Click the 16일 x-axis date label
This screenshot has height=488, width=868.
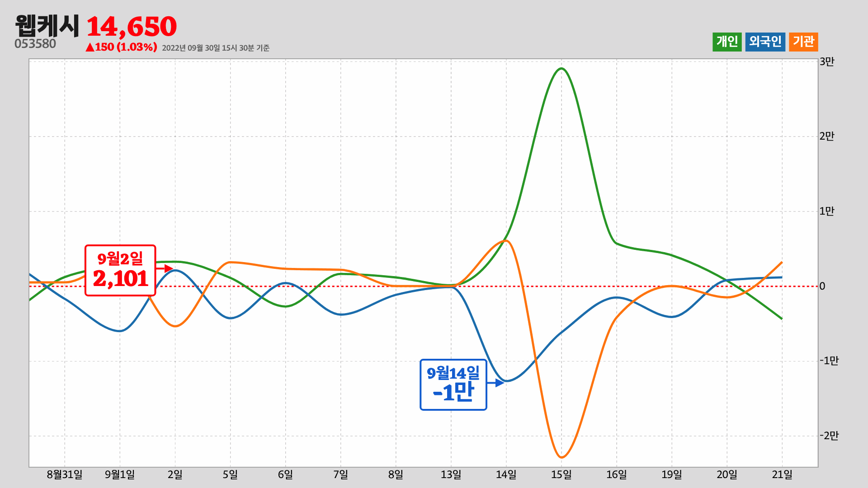tap(616, 474)
